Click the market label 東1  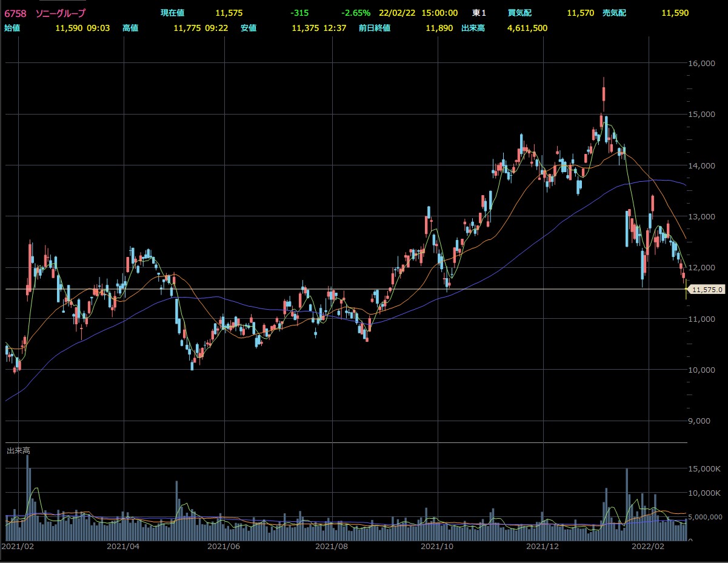(x=479, y=13)
